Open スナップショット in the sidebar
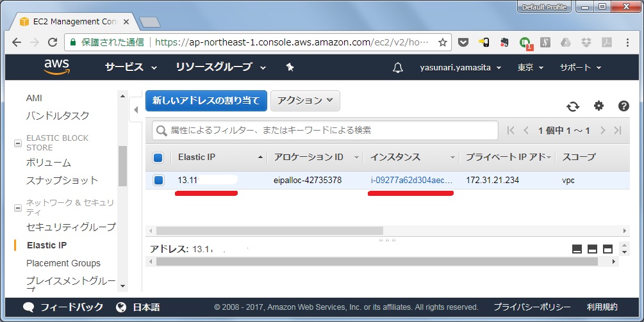Screen dimensions: 644x322 [62, 181]
